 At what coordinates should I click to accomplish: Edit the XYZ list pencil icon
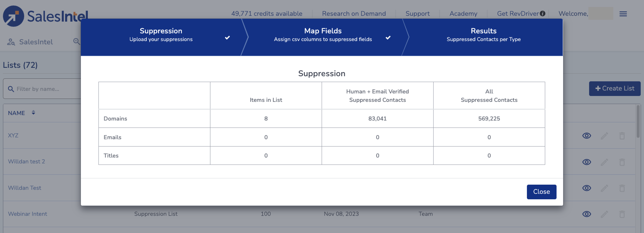point(604,136)
